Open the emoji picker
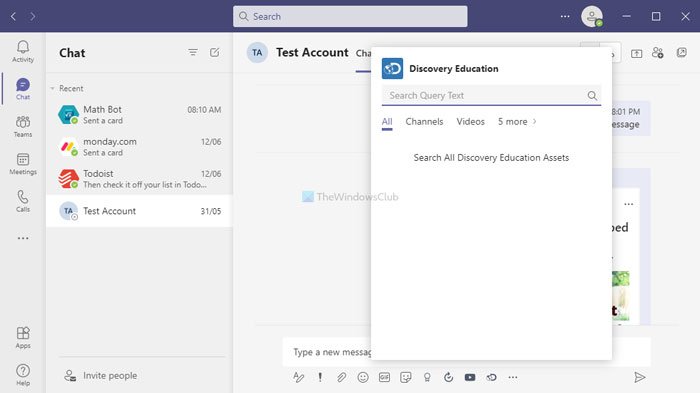This screenshot has width=700, height=393. (x=363, y=377)
